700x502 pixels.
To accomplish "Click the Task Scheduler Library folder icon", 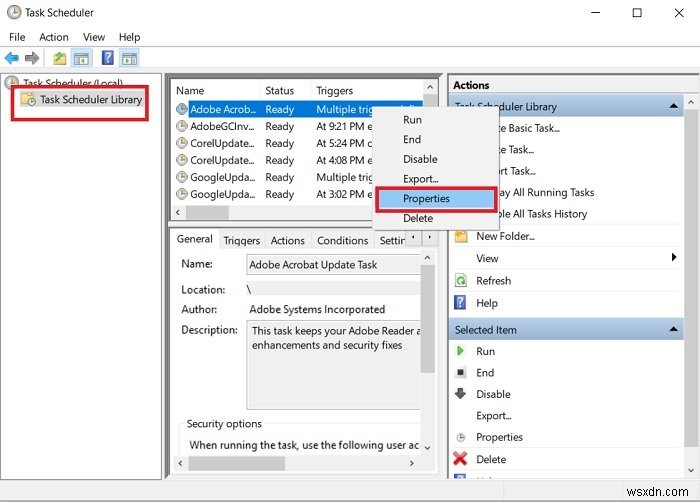I will 29,99.
